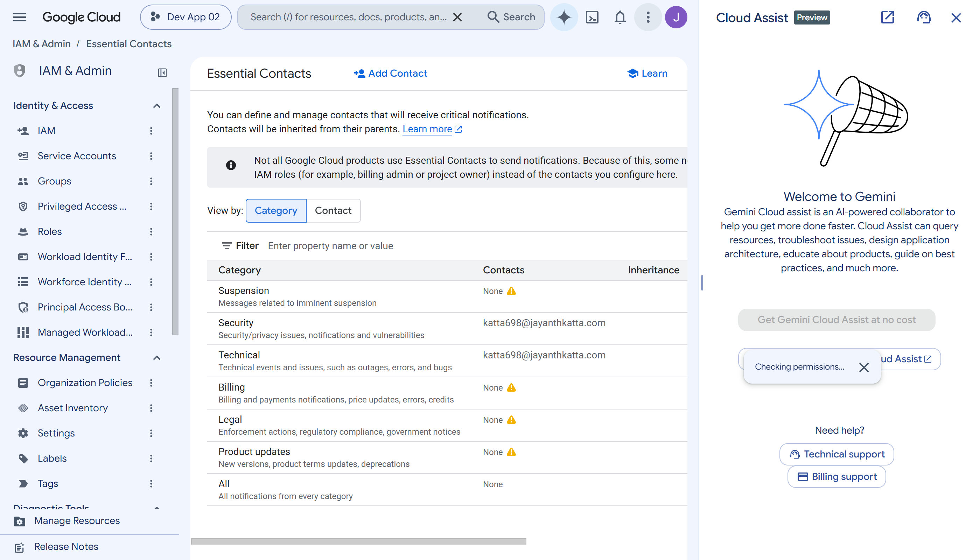Viewport: 980px width, 560px height.
Task: Click the Google Cloud logo
Action: pos(81,17)
